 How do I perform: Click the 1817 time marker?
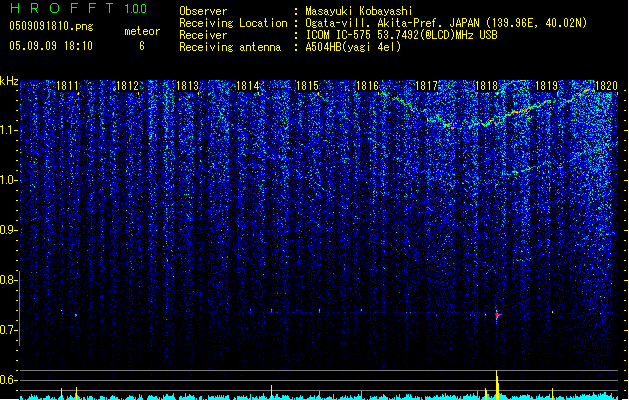point(426,86)
